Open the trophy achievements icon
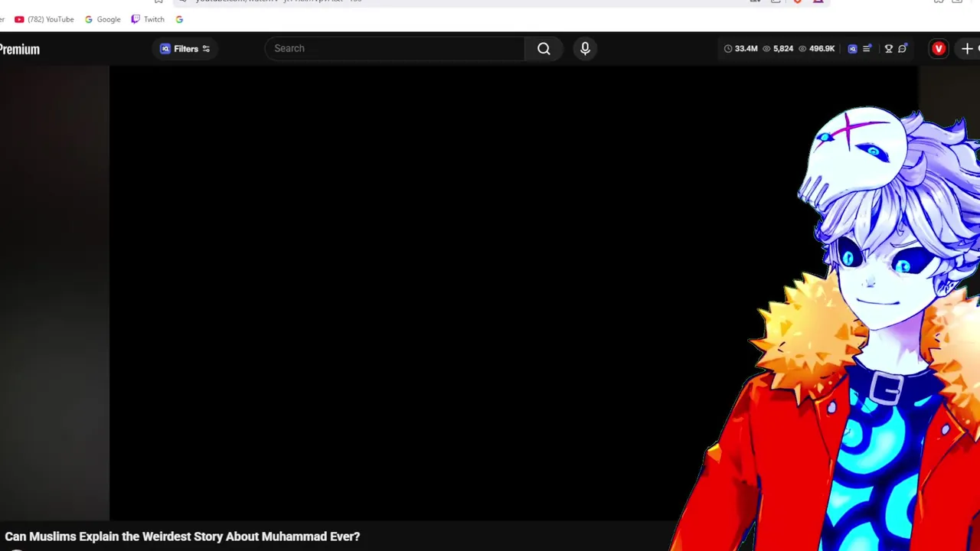The image size is (980, 551). (888, 49)
